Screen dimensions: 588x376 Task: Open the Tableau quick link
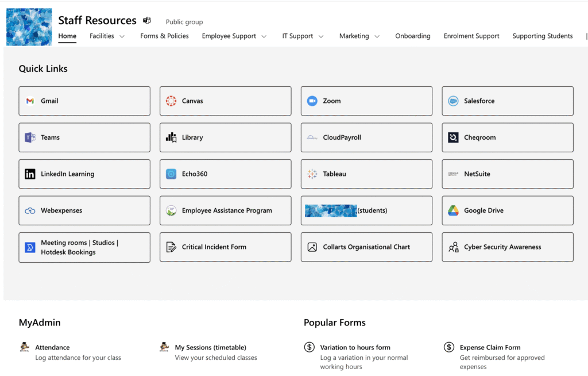(x=366, y=174)
